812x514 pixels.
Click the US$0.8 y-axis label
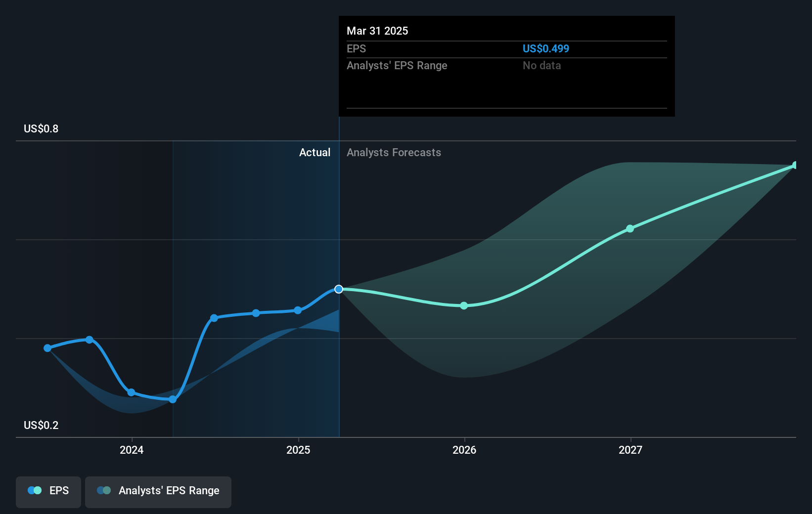pyautogui.click(x=41, y=129)
